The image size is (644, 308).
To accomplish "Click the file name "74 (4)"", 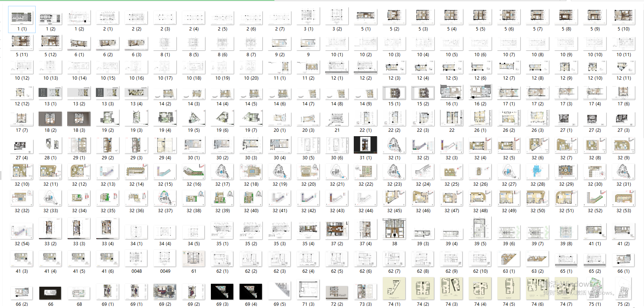I will (480, 304).
